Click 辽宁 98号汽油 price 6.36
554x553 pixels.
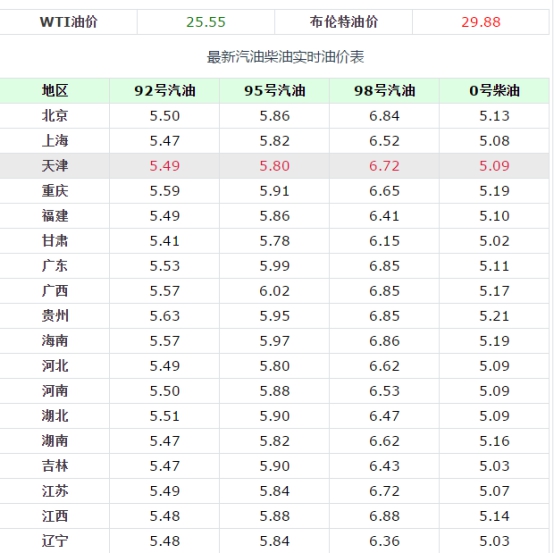point(384,541)
